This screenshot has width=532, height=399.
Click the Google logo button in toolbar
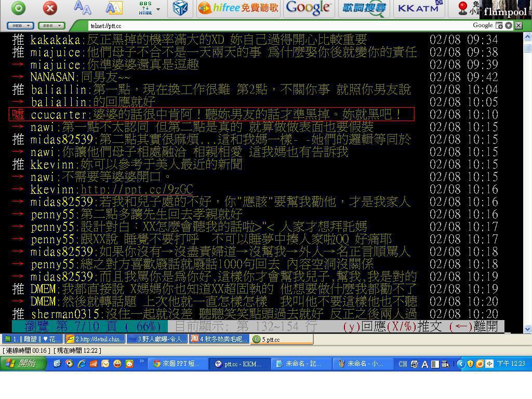click(309, 8)
